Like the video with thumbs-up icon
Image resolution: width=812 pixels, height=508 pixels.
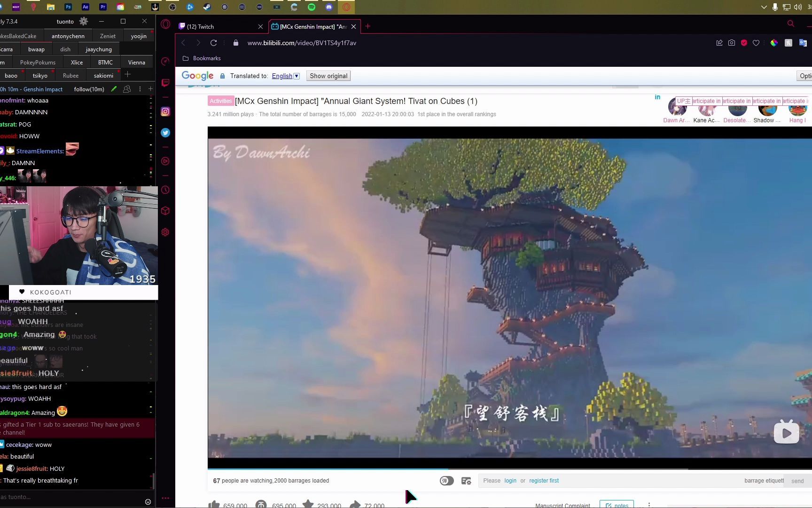point(214,505)
